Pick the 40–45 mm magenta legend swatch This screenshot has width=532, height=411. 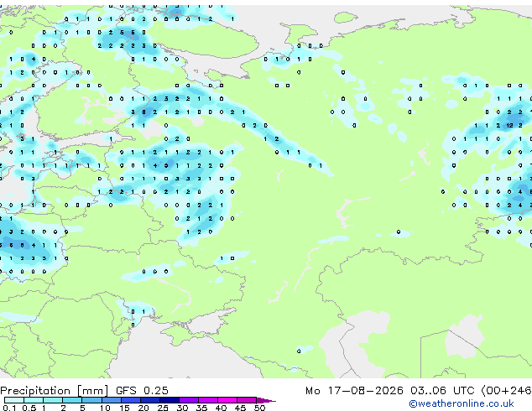click(227, 400)
